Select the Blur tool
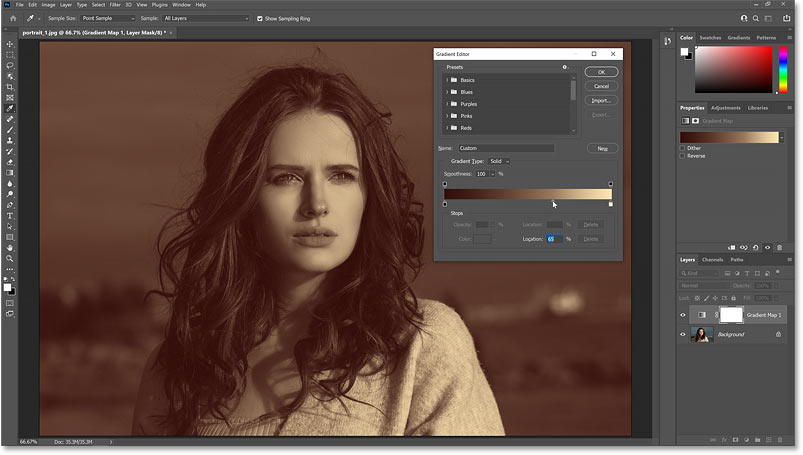The width and height of the screenshot is (803, 455). [10, 183]
